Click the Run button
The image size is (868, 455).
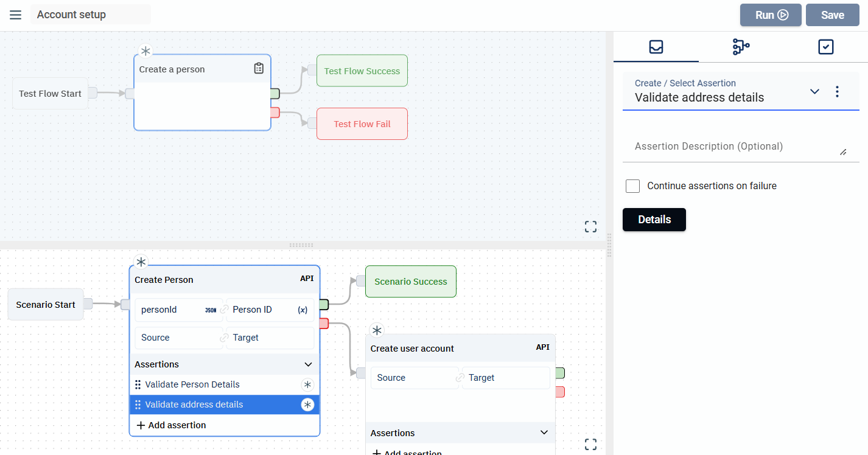[x=771, y=15]
